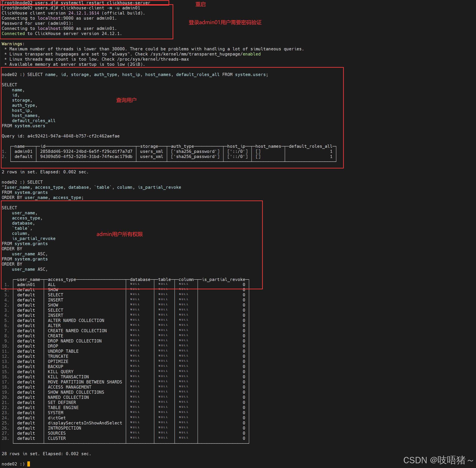The image size is (476, 468).
Task: Click the green Connected status text
Action: [13, 34]
